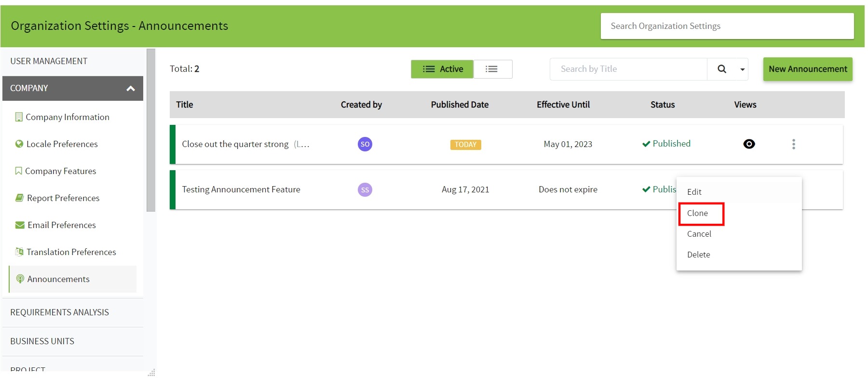Click the Email Preferences envelope icon

tap(20, 225)
